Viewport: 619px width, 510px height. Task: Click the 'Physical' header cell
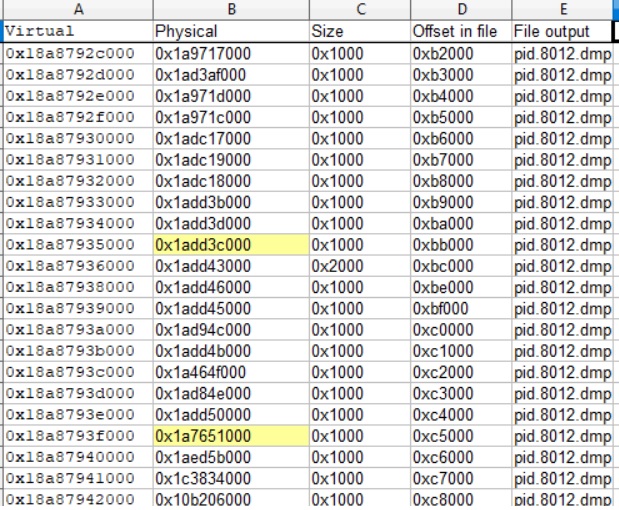click(x=231, y=31)
